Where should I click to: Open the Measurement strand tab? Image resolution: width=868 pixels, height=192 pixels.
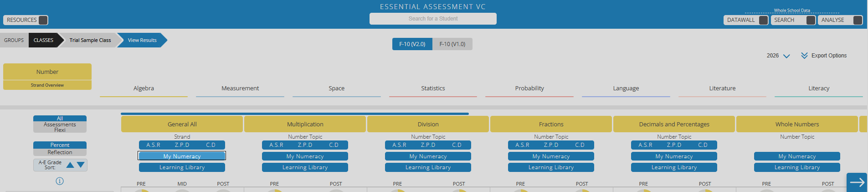pyautogui.click(x=240, y=88)
